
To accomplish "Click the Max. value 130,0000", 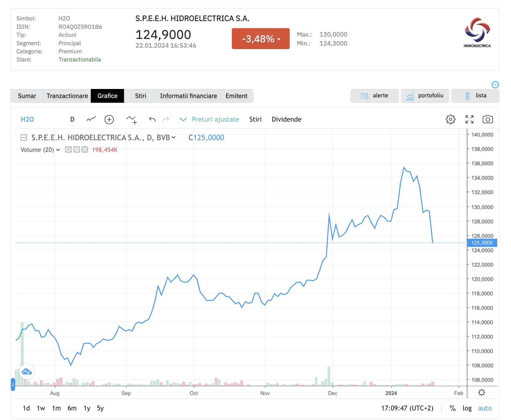I will (x=333, y=34).
